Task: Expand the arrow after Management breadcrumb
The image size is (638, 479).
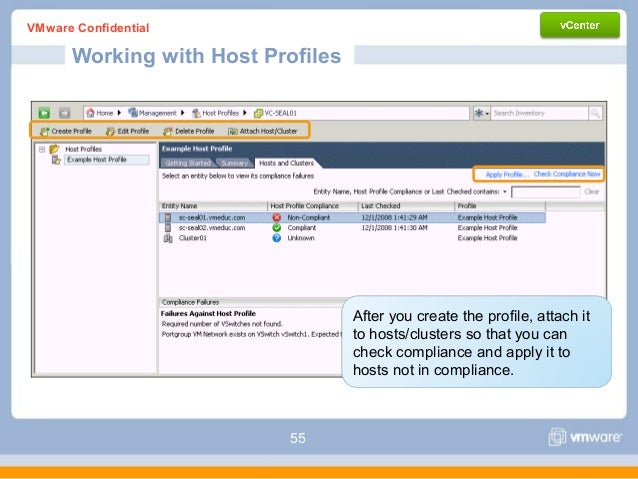Action: click(182, 113)
